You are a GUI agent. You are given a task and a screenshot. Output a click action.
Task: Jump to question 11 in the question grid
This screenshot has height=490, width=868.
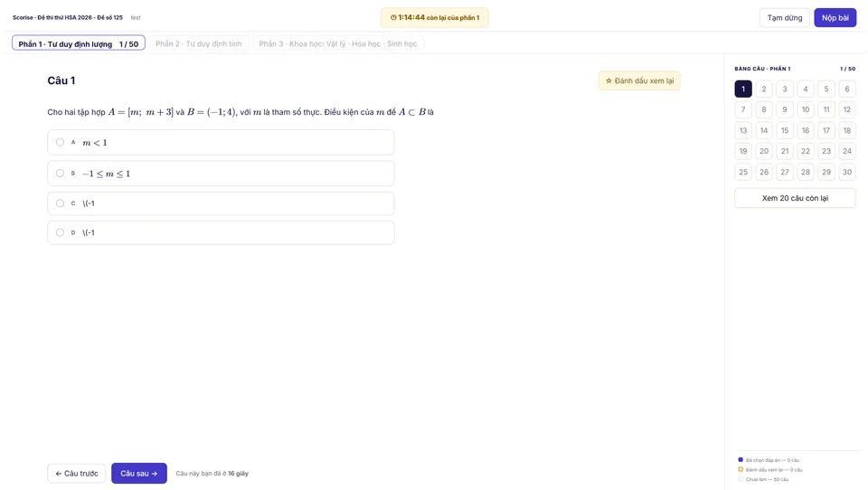click(x=826, y=109)
